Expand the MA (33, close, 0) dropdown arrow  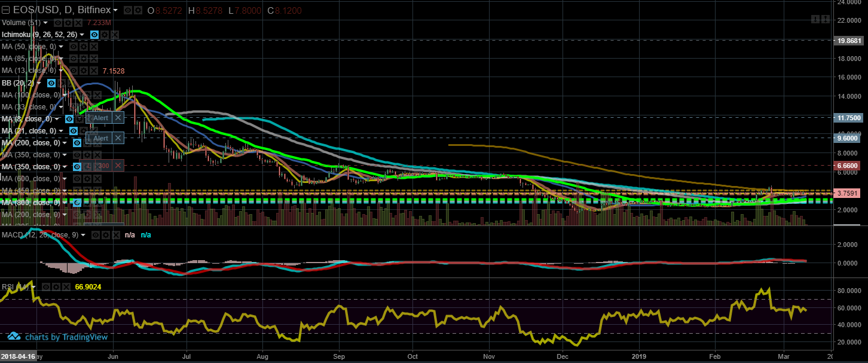coord(61,107)
